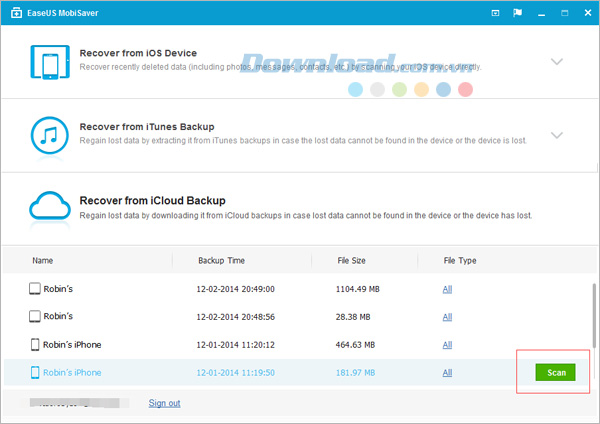Select Recover from iTunes Backup heading
Viewport: 600px width, 424px height.
click(x=147, y=127)
